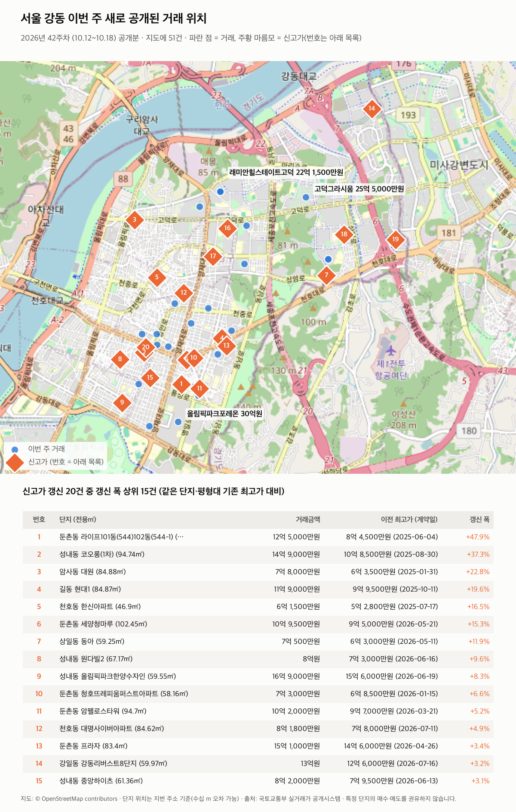Select '천호동 한신아파트 (46.9㎡)' in the table
This screenshot has width=516, height=812.
[x=100, y=607]
